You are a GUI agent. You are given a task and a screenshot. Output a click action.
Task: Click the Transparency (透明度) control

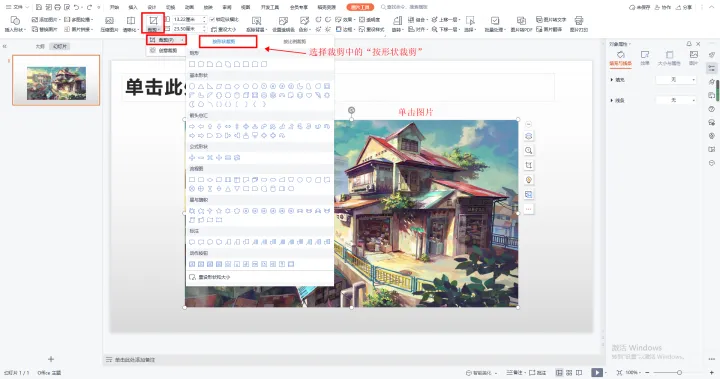[370, 20]
